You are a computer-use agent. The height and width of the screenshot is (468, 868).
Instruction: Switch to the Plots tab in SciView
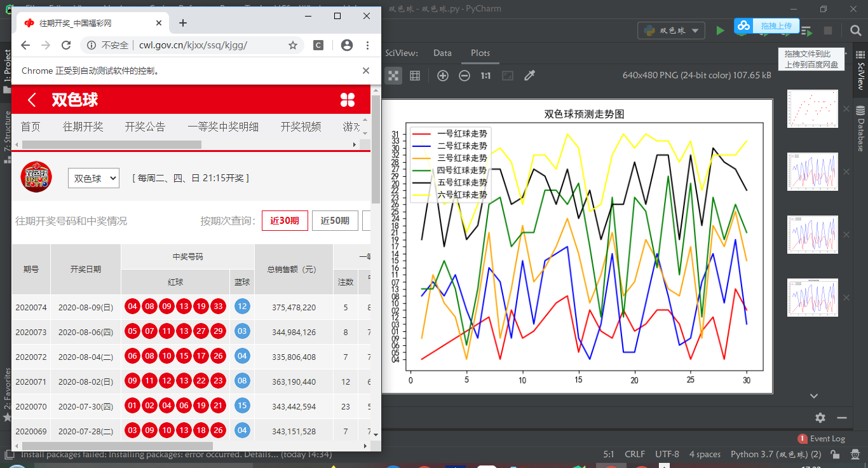pos(480,53)
